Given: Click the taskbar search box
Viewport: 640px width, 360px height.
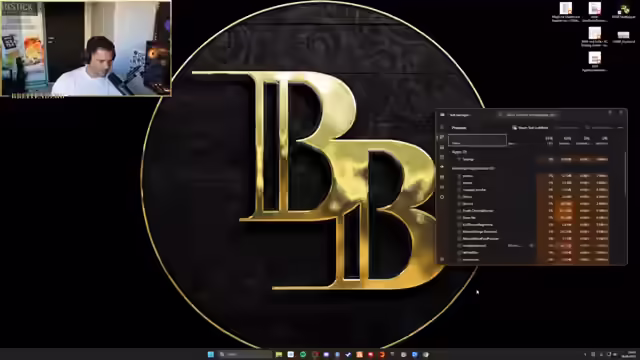Looking at the screenshot, I should pos(245,354).
